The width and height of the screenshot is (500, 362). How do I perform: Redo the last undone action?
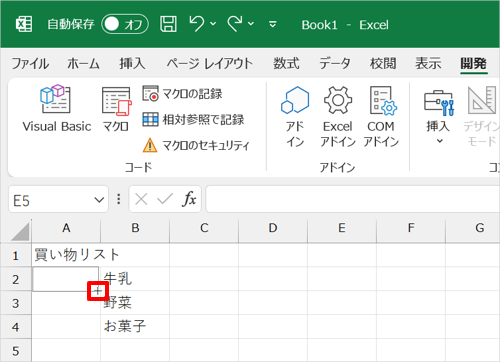point(235,24)
